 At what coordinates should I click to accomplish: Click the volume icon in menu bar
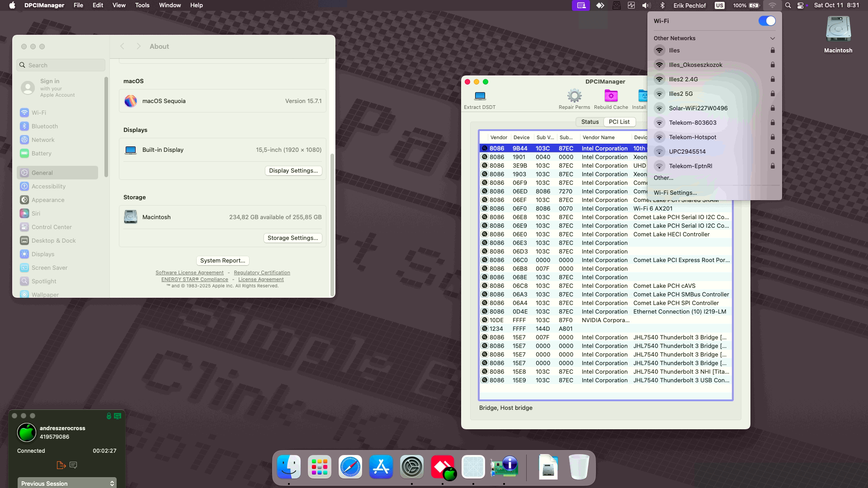646,5
